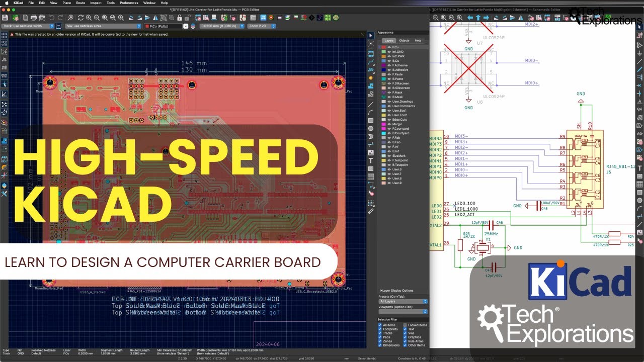Click the Zoom In magnifier icon

pyautogui.click(x=89, y=18)
